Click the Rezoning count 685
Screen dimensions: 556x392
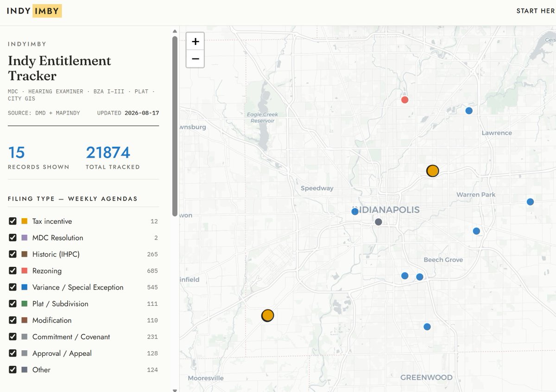point(152,271)
